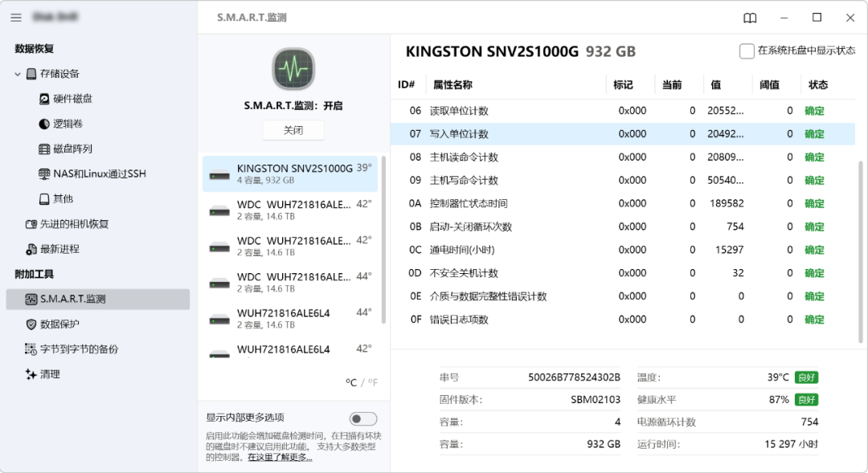Click the logical volume pie icon
This screenshot has width=868, height=473.
point(44,124)
